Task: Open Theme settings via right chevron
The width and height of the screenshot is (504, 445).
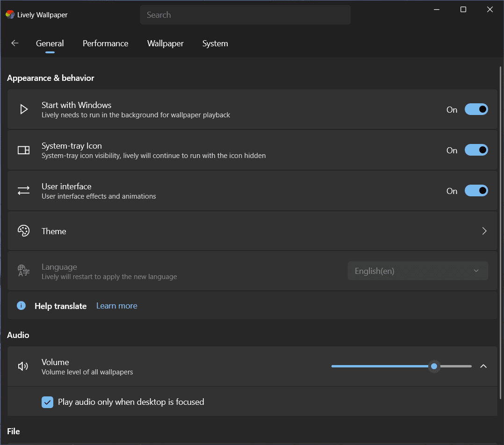Action: click(484, 231)
